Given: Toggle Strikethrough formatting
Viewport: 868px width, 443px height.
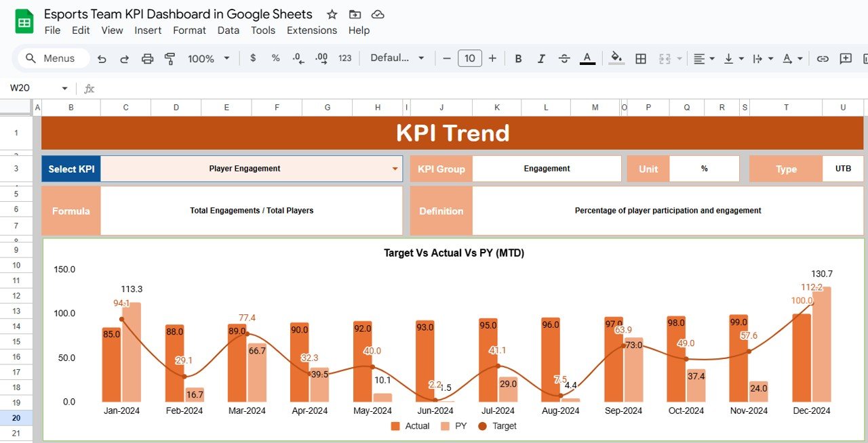Looking at the screenshot, I should [564, 59].
